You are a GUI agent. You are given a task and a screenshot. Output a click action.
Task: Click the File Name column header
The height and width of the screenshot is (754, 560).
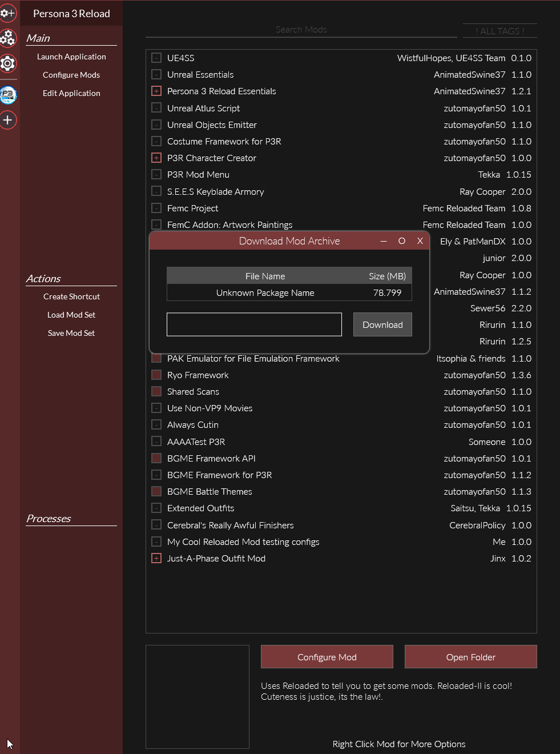[x=265, y=276]
